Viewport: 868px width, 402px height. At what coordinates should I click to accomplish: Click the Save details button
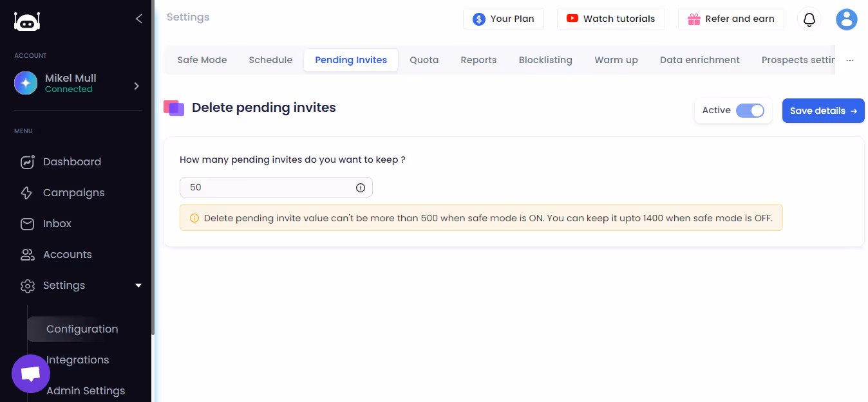(x=823, y=110)
